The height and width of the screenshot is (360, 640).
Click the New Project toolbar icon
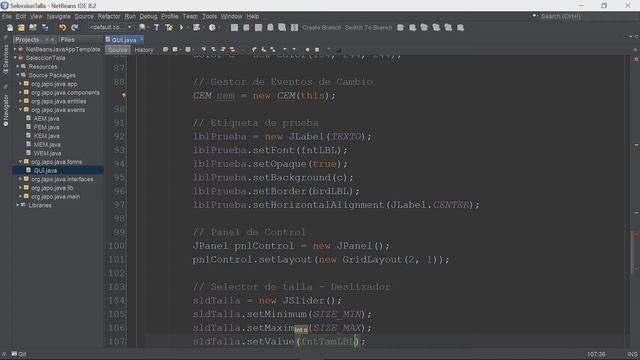21,28
